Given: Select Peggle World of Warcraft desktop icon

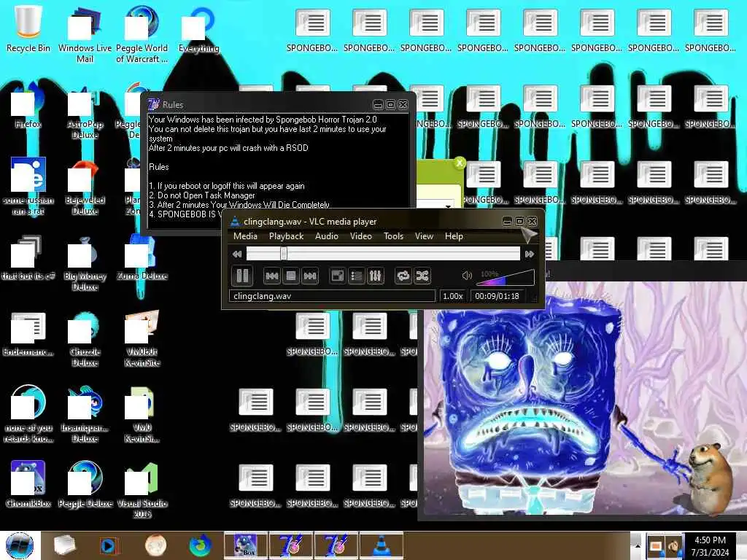Looking at the screenshot, I should (142, 34).
